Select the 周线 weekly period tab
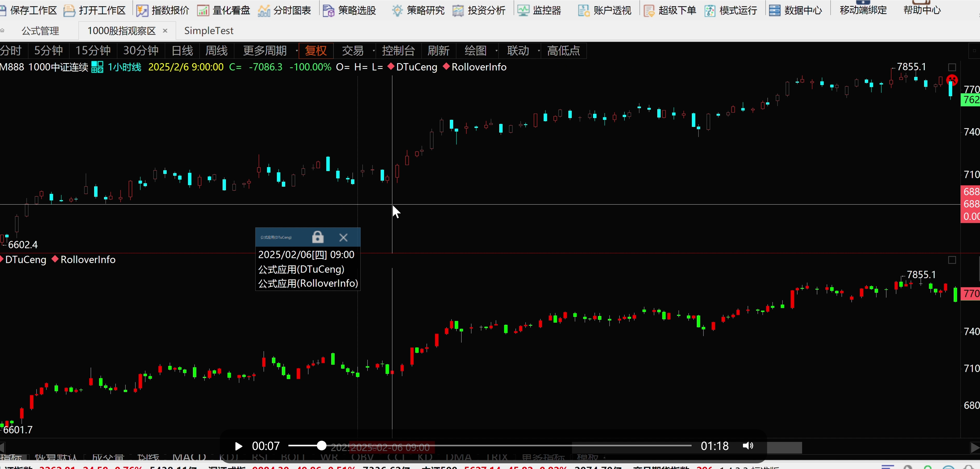Screen dimensions: 980x469 pos(216,51)
